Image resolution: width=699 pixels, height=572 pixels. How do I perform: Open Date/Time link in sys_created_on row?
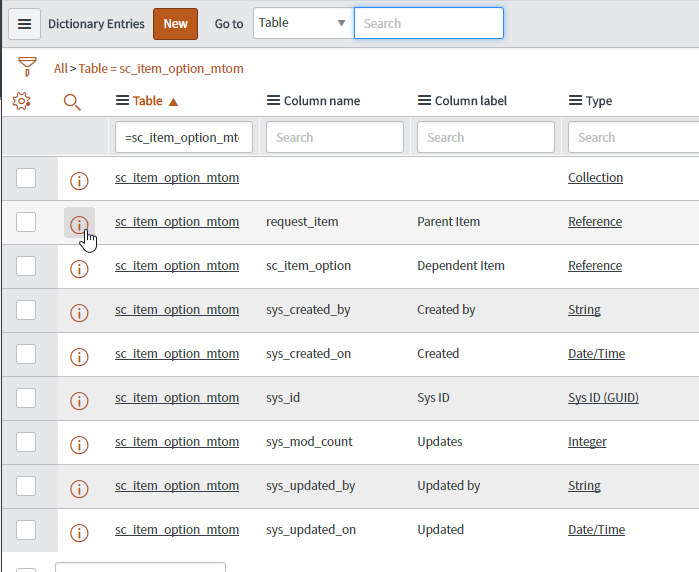[596, 354]
